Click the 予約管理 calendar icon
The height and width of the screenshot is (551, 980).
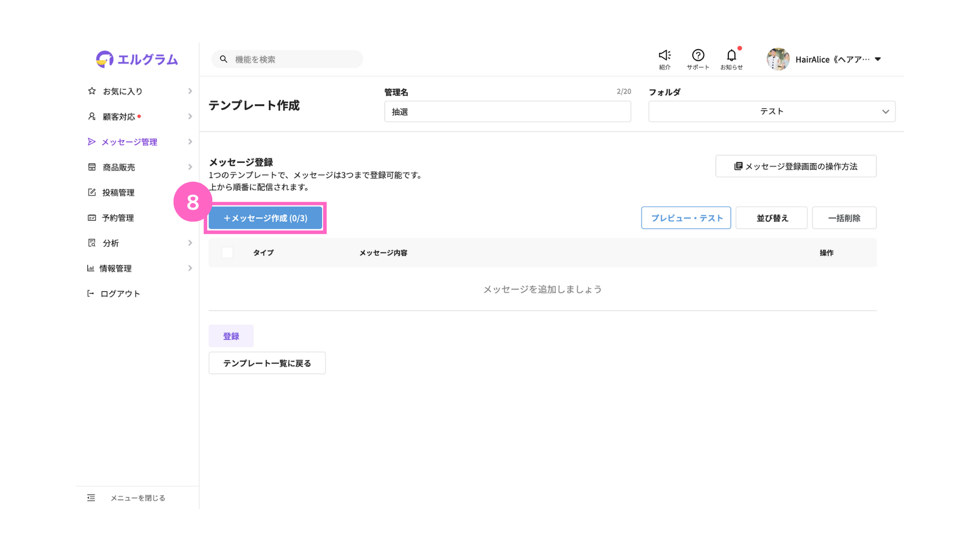pos(92,217)
